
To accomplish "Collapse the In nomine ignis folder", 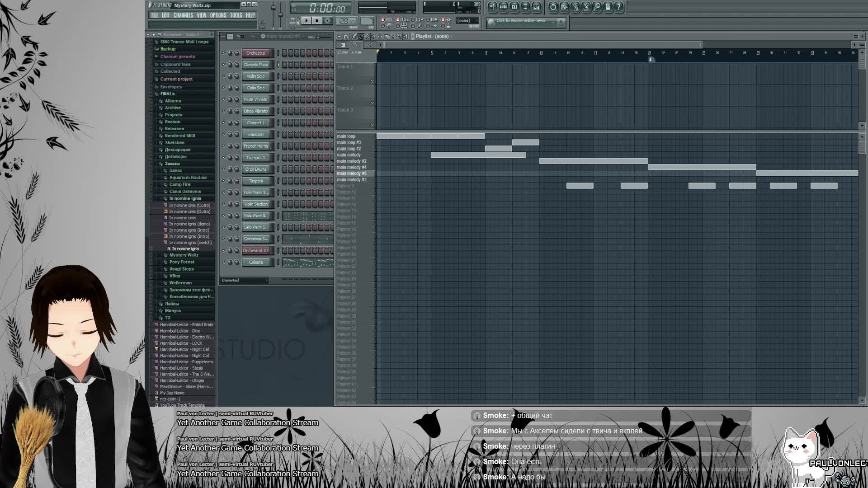I will click(x=185, y=198).
